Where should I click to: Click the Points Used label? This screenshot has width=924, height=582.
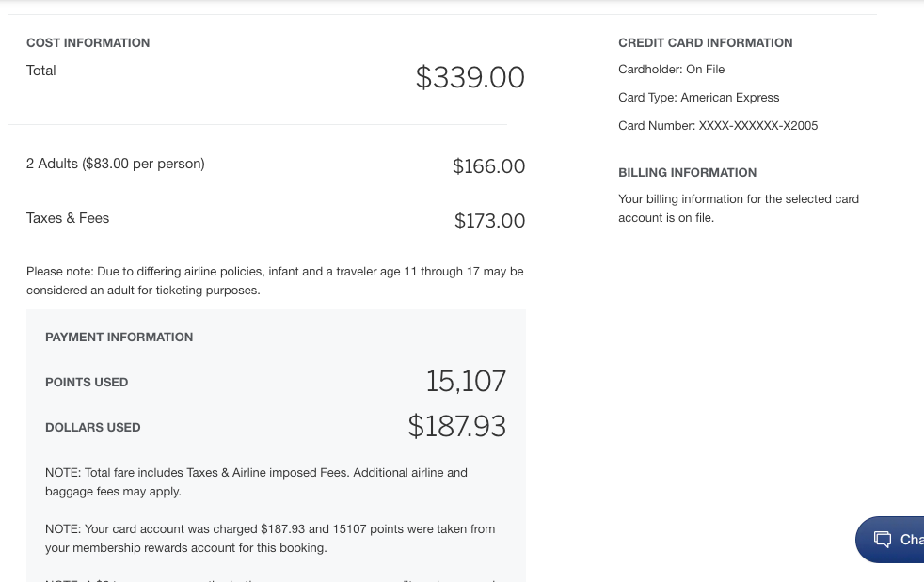[87, 383]
